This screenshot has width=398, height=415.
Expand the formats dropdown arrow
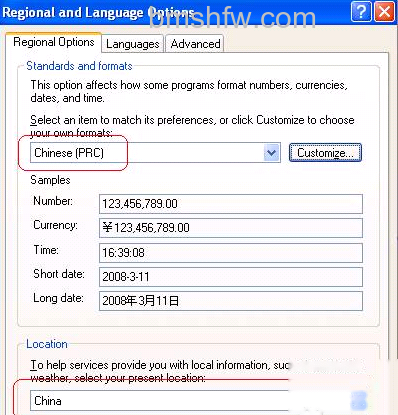point(272,153)
